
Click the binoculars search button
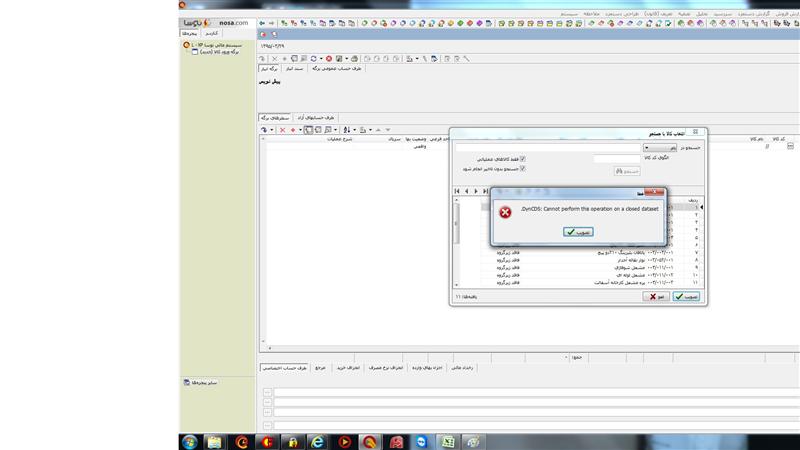(626, 171)
